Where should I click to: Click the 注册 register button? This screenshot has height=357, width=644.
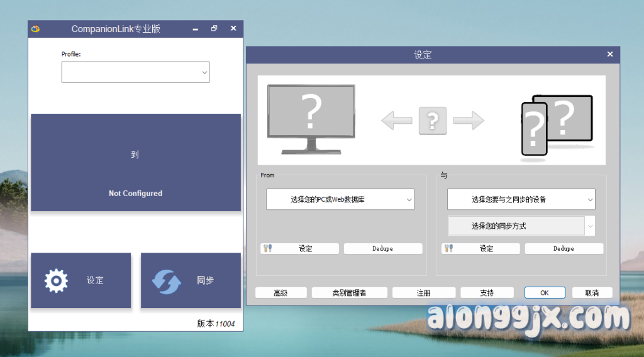coord(423,293)
